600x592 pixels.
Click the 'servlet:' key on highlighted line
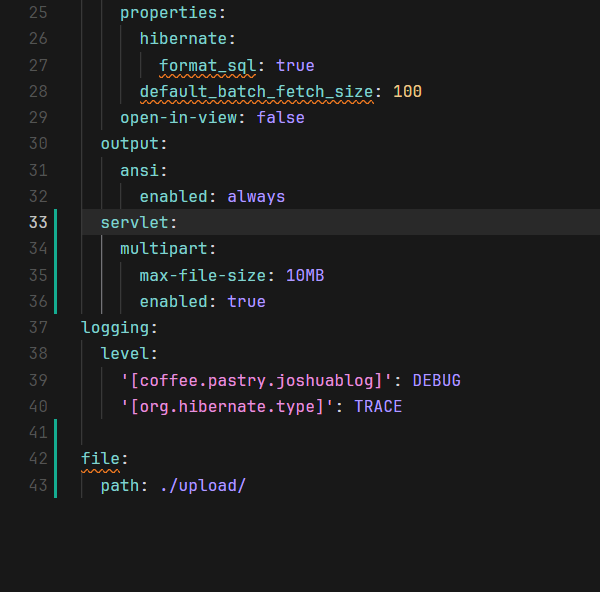(139, 223)
